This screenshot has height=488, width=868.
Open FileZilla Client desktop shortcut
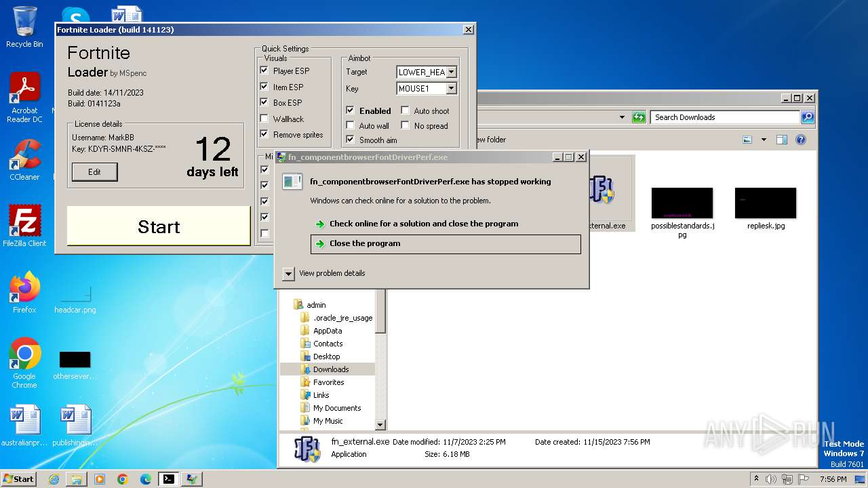pos(24,226)
